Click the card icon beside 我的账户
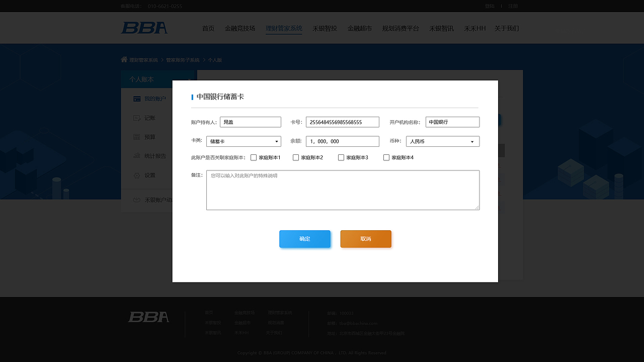The height and width of the screenshot is (362, 644). pyautogui.click(x=137, y=99)
